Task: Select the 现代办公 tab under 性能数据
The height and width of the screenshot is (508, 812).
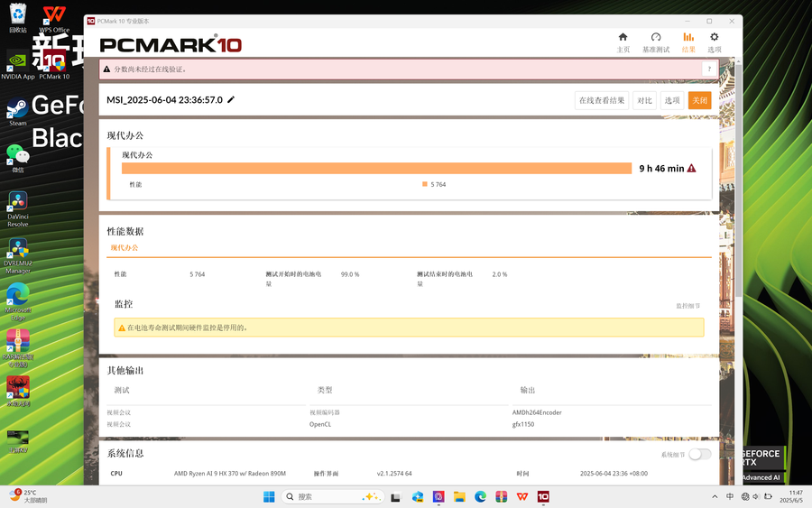Action: pos(125,247)
